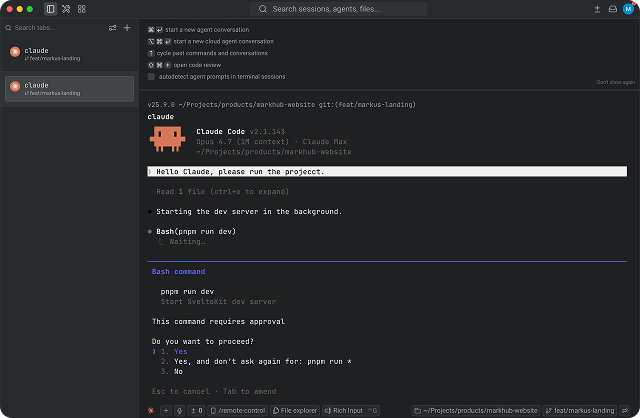Screen dimensions: 640x418
Task: Click the magnifier icon in the top search bar
Action: (262, 9)
